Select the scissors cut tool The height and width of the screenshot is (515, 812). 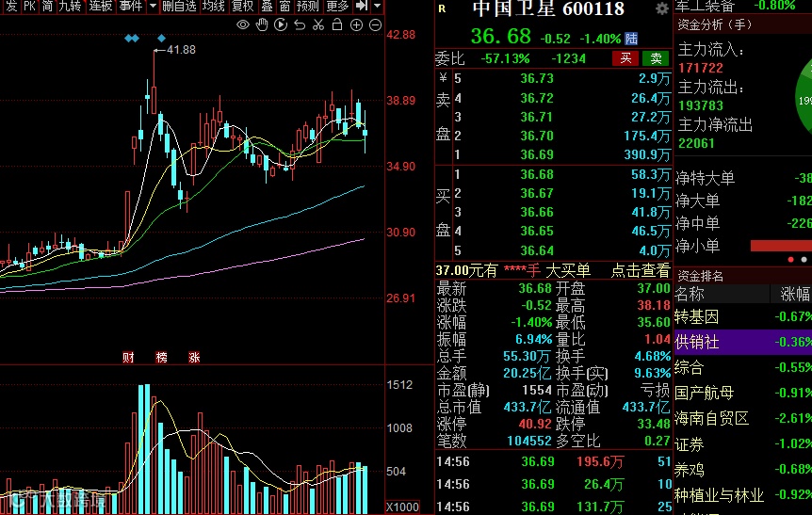[318, 24]
